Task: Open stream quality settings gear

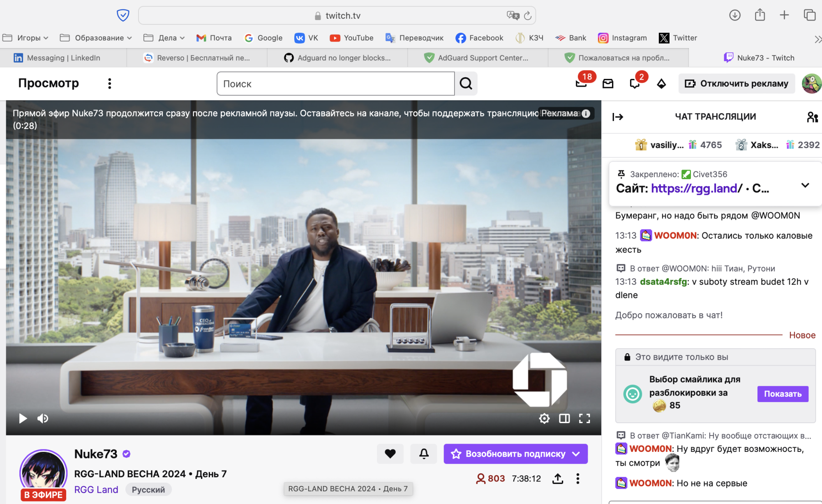Action: pos(544,418)
